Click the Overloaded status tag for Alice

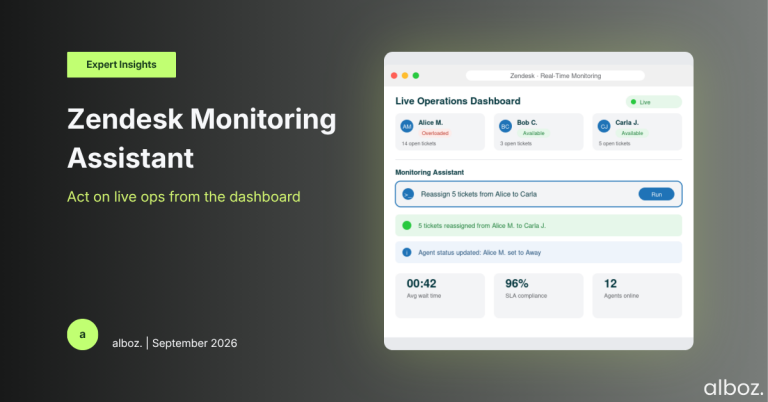click(435, 133)
